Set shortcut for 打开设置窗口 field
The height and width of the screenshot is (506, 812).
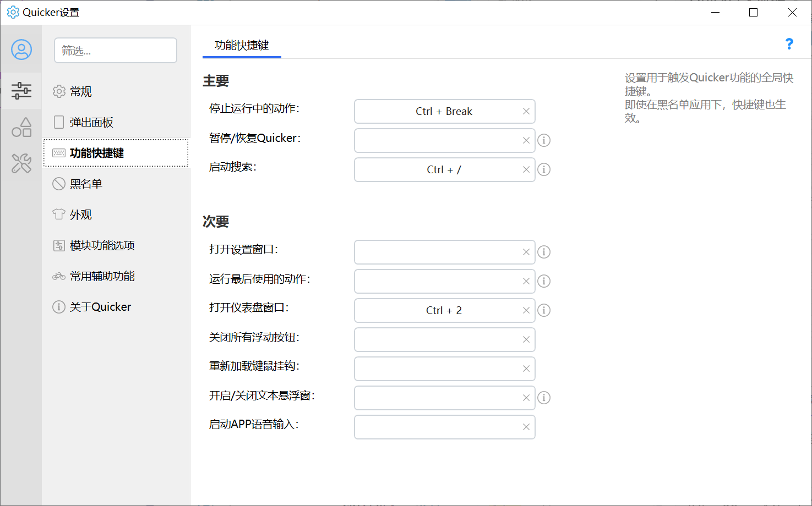(445, 252)
